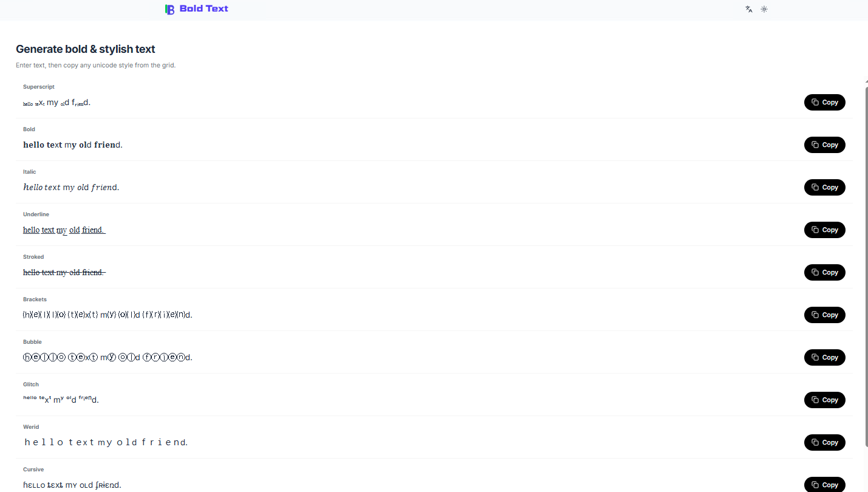
Task: Toggle the light/dark theme sun icon
Action: tap(764, 9)
